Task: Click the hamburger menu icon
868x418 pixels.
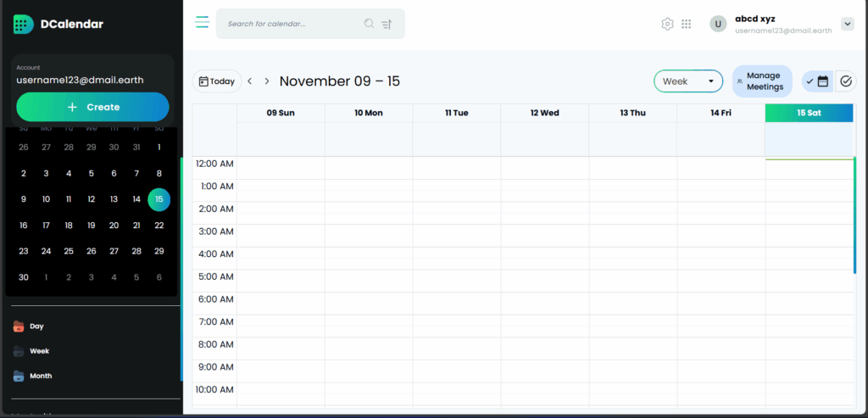Action: point(202,23)
